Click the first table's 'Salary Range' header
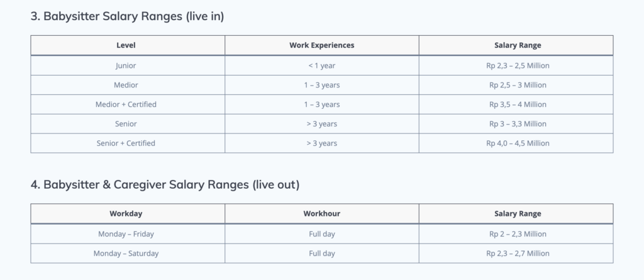644x280 pixels. (518, 45)
